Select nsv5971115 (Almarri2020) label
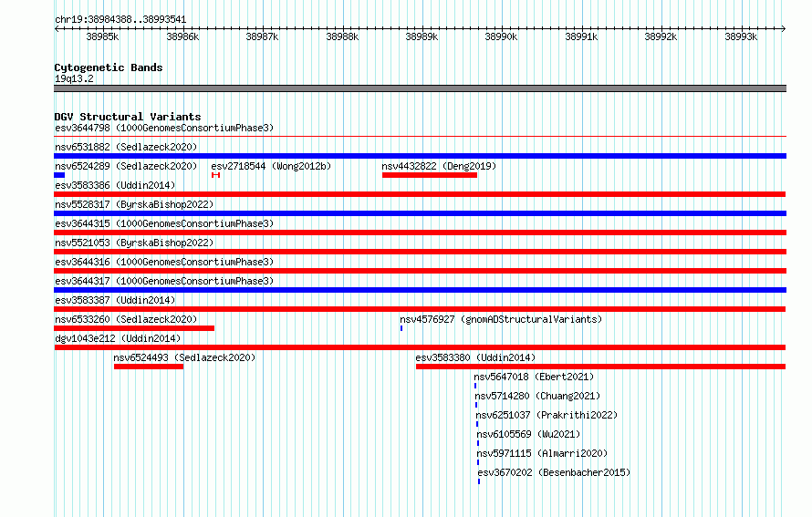Image resolution: width=812 pixels, height=517 pixels. click(542, 453)
